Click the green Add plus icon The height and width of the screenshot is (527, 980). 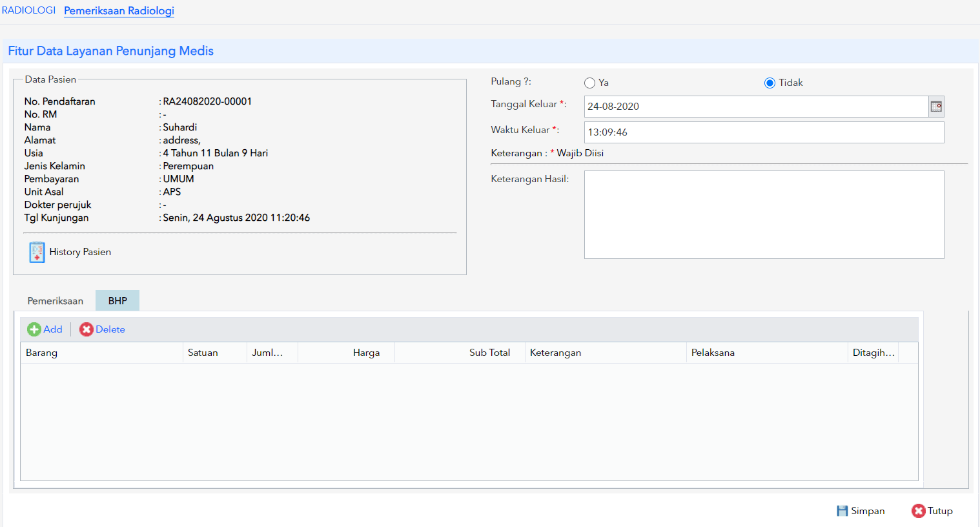point(34,329)
